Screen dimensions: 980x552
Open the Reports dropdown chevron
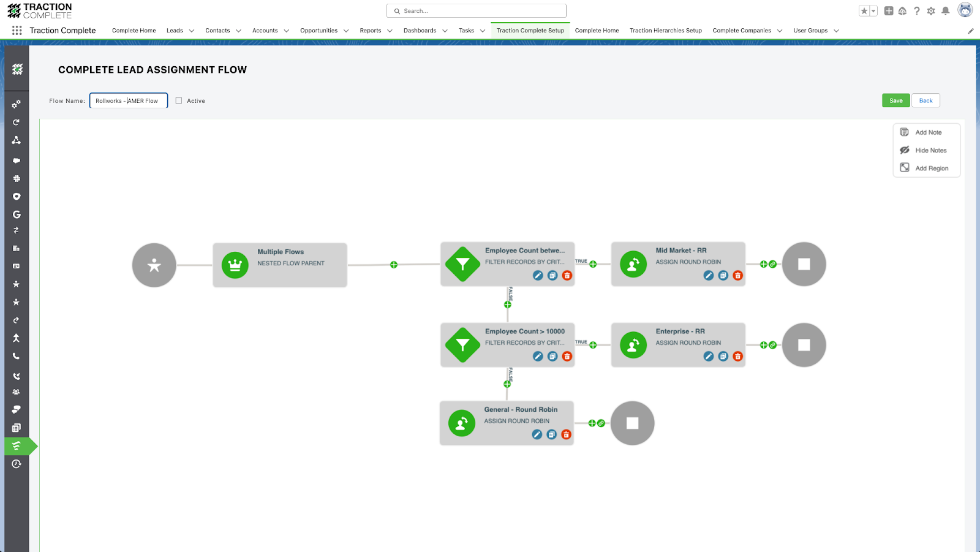tap(390, 31)
